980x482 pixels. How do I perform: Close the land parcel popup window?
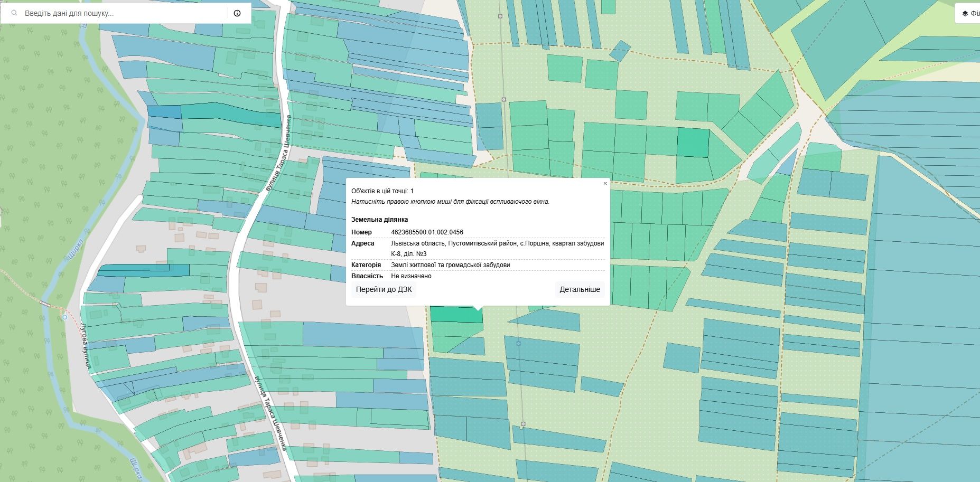coord(605,184)
